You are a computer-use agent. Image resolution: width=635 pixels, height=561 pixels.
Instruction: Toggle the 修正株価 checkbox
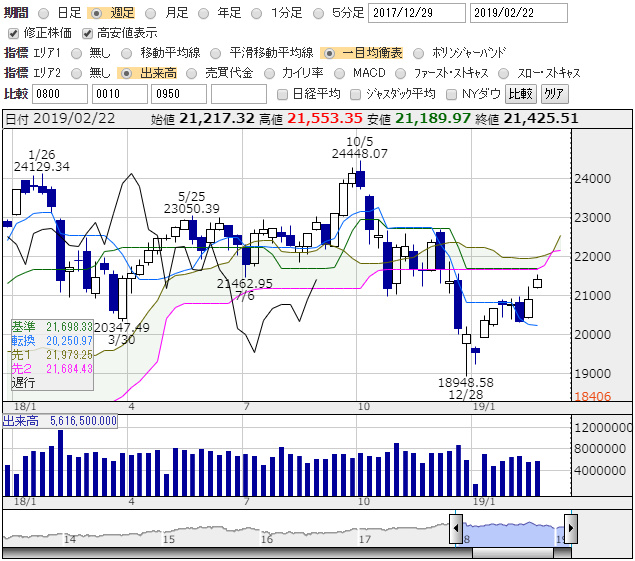[13, 33]
